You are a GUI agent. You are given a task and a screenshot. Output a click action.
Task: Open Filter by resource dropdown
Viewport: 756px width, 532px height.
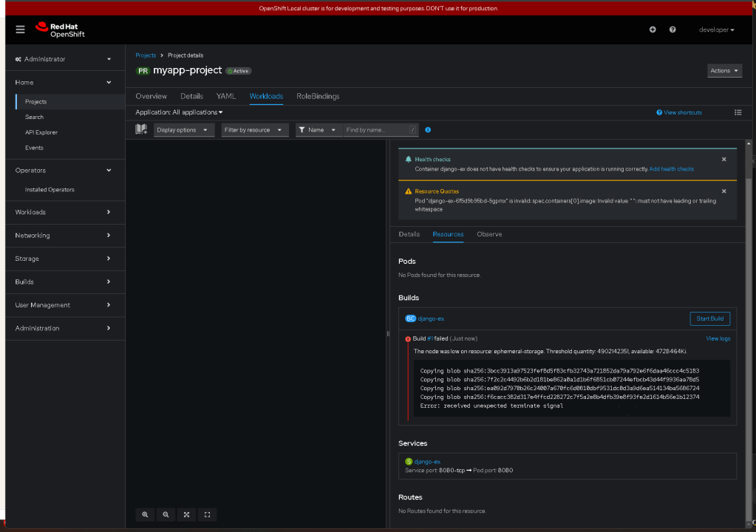click(x=254, y=130)
